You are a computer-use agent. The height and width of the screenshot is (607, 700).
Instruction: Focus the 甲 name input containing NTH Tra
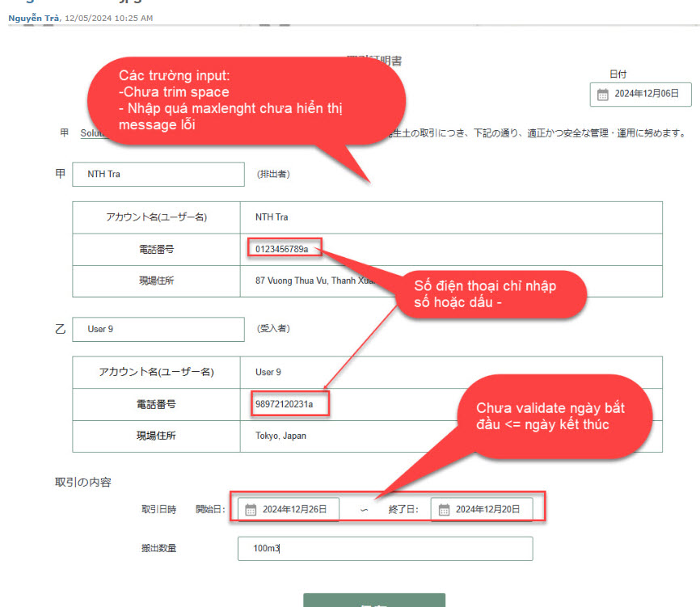point(158,174)
